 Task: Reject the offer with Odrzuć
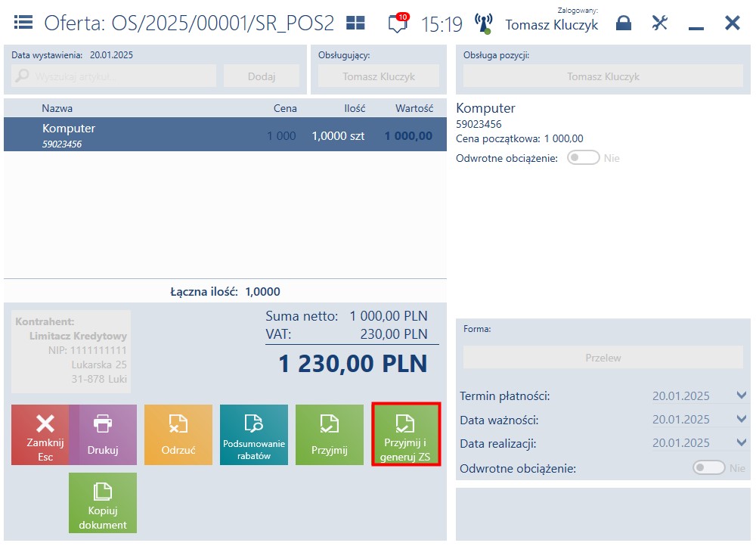[178, 435]
